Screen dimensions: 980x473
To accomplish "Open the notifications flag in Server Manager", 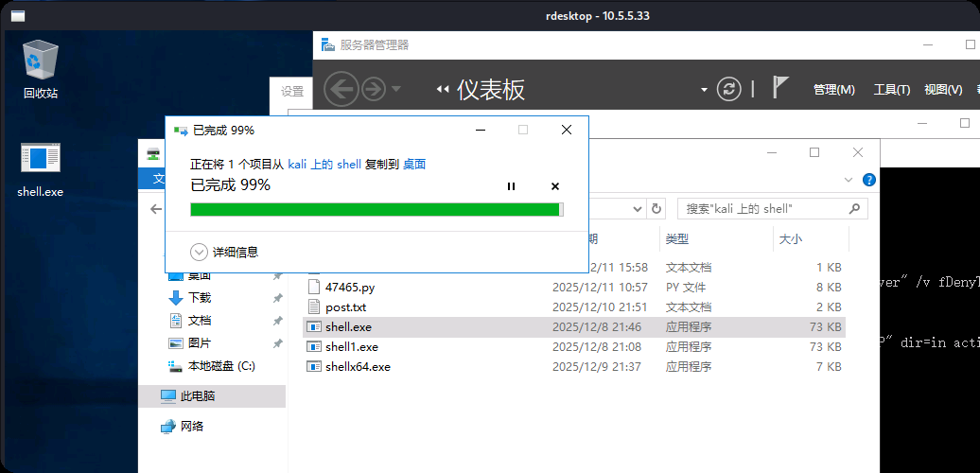I will (x=780, y=88).
